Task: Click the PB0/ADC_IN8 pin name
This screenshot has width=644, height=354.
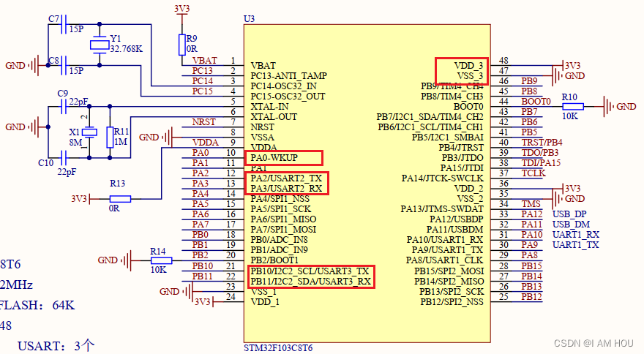Action: coord(279,240)
